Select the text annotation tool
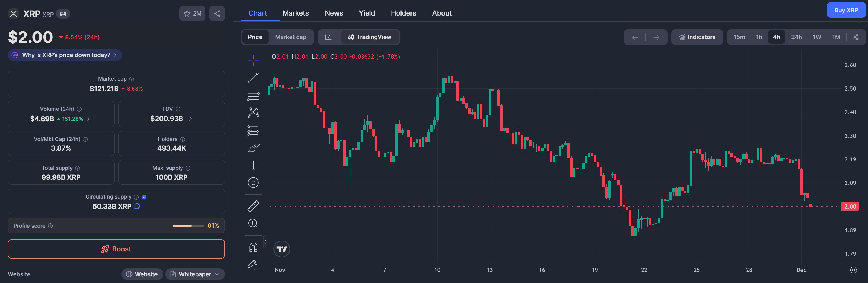 [253, 165]
